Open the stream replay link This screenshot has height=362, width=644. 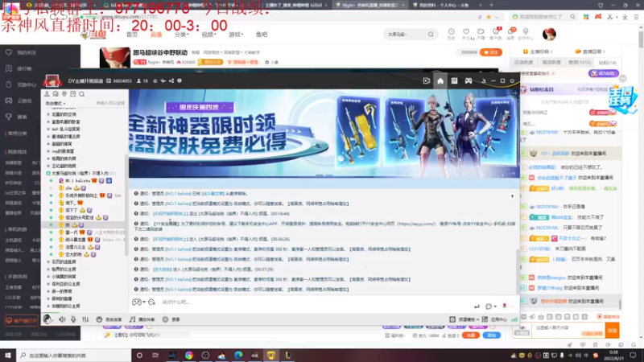591,51
